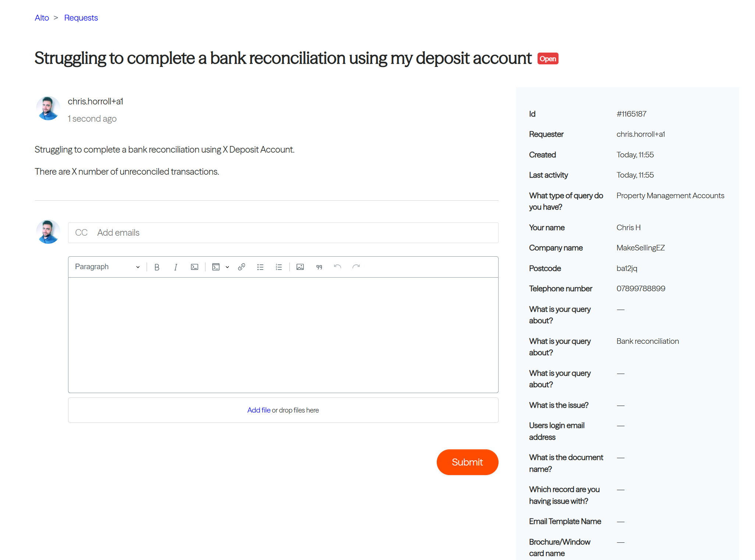Create a bulleted list

click(x=260, y=267)
